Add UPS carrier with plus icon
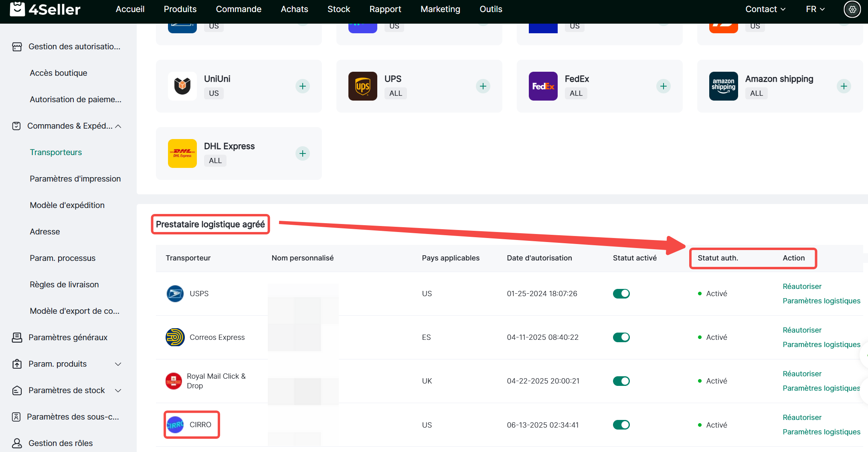Screen dimensions: 868x452 click(x=483, y=86)
